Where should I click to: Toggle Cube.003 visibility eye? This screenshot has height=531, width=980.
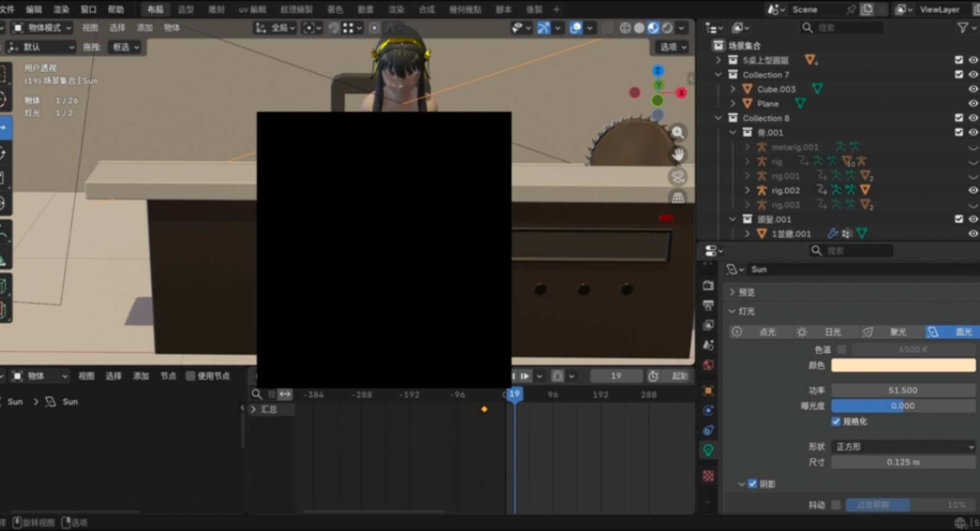coord(973,89)
